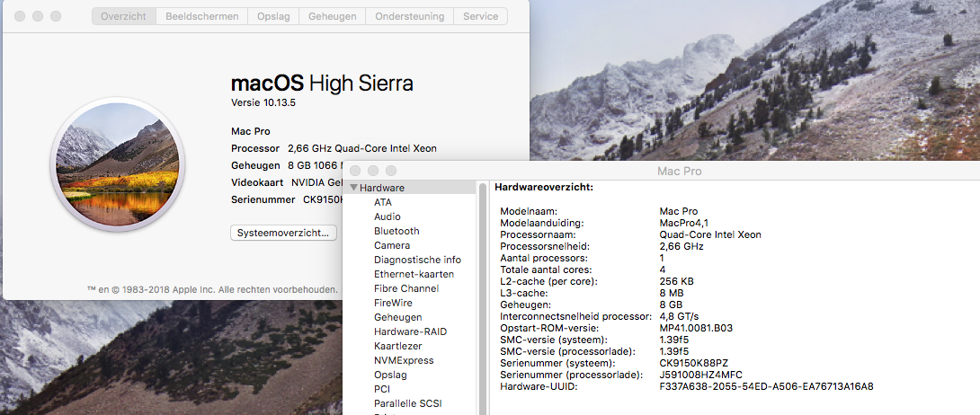This screenshot has width=980, height=415.
Task: Close the About This Mac window
Action: point(20,16)
